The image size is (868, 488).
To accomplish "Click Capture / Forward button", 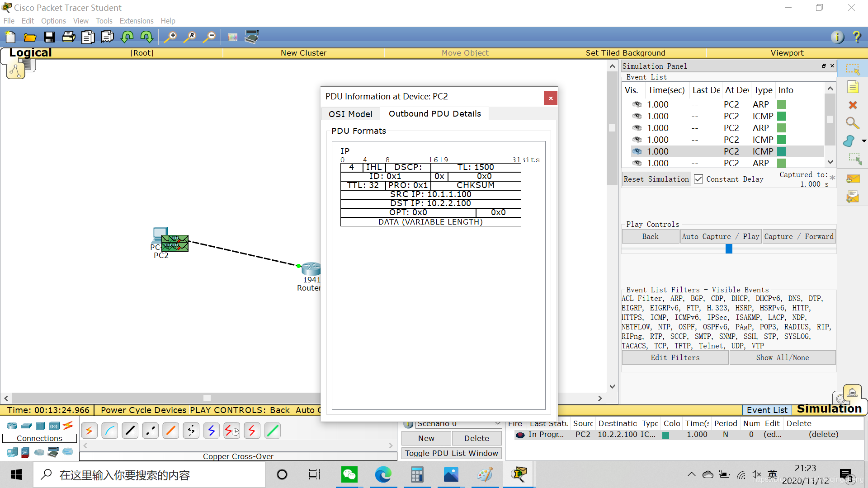I will click(798, 236).
